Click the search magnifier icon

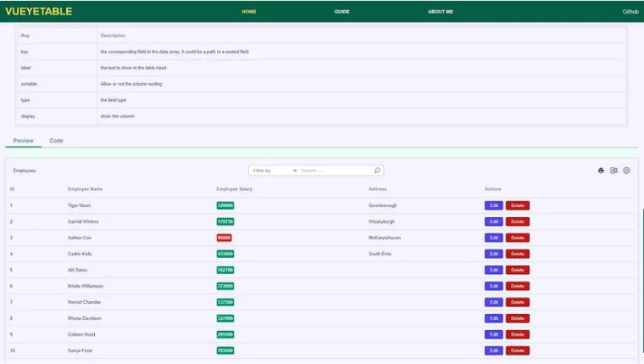tap(377, 171)
